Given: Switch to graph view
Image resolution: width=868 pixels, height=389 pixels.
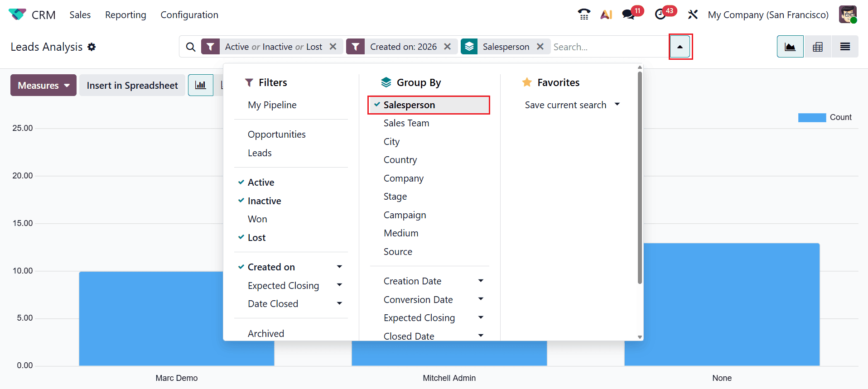Looking at the screenshot, I should 790,47.
